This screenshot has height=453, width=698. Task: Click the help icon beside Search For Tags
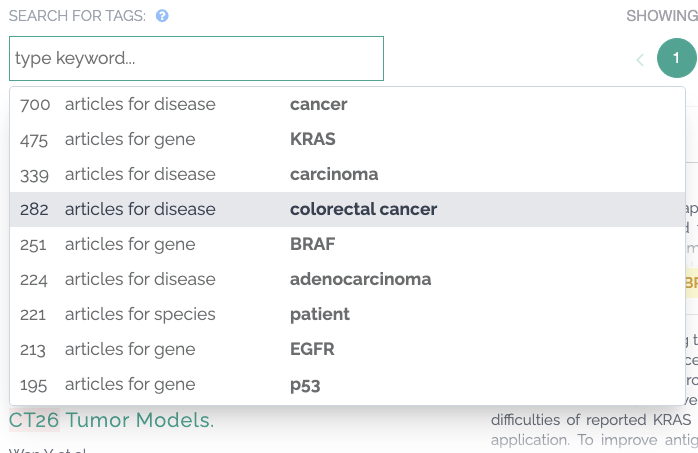[x=162, y=16]
